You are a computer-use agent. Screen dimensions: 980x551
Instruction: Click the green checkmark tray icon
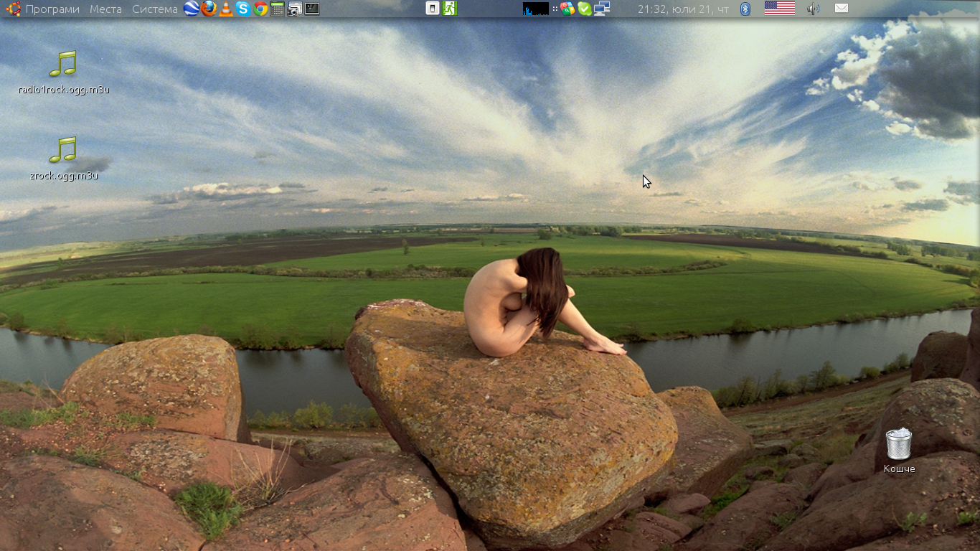[585, 9]
